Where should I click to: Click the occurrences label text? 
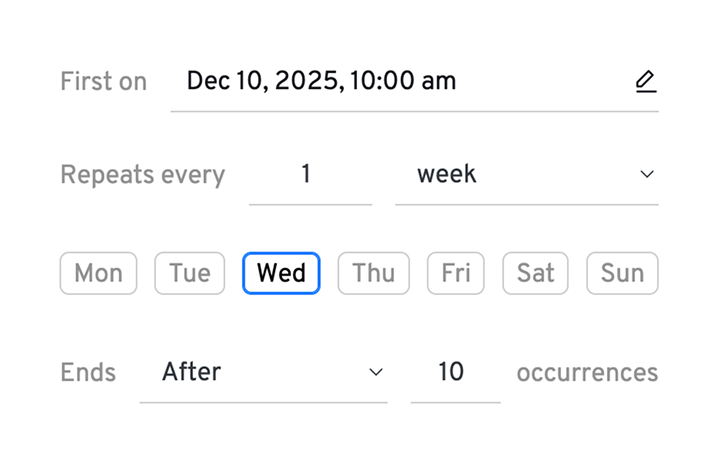tap(587, 373)
